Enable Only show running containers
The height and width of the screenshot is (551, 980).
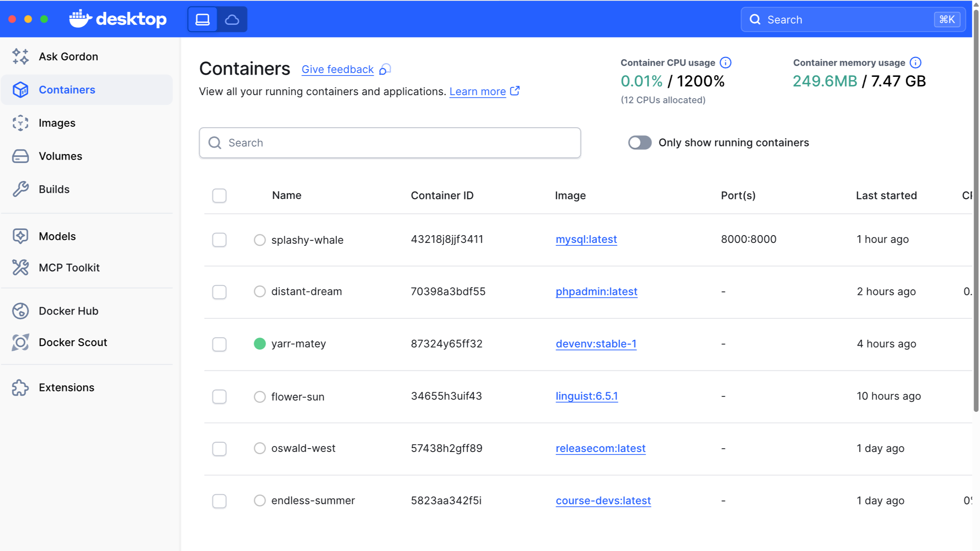(x=639, y=143)
